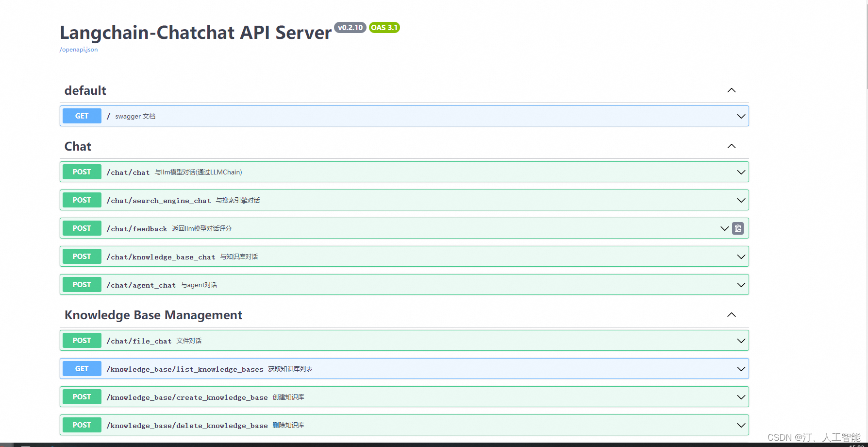
Task: Click the /chat/chat path text
Action: coord(128,172)
